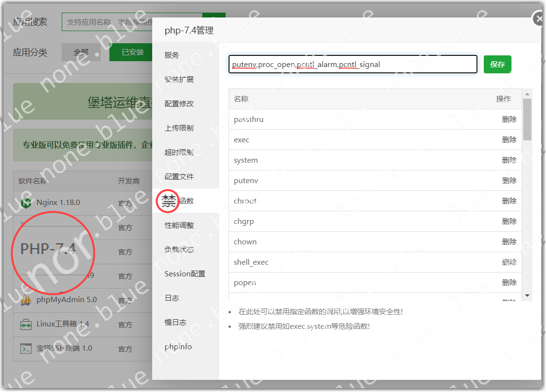Select the 已安装 category filter
The image size is (546, 392).
pos(133,52)
